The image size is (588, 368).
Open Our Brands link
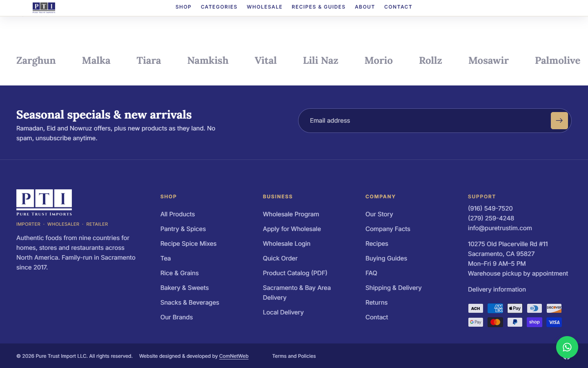[176, 317]
